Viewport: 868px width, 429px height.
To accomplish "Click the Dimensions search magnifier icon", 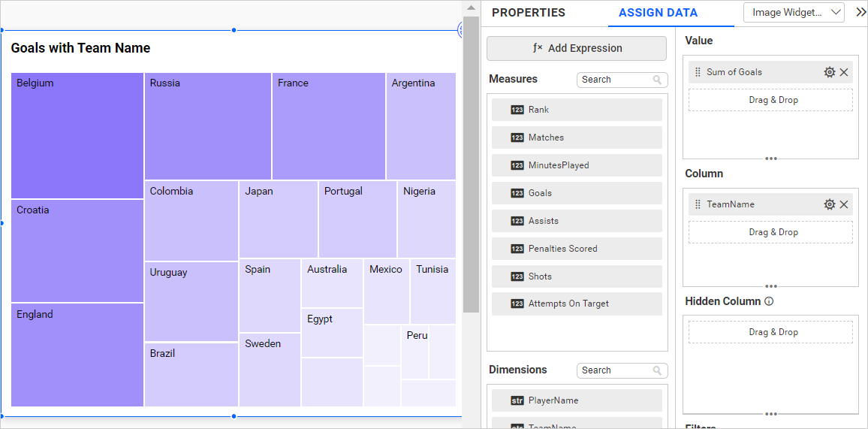I will 658,370.
